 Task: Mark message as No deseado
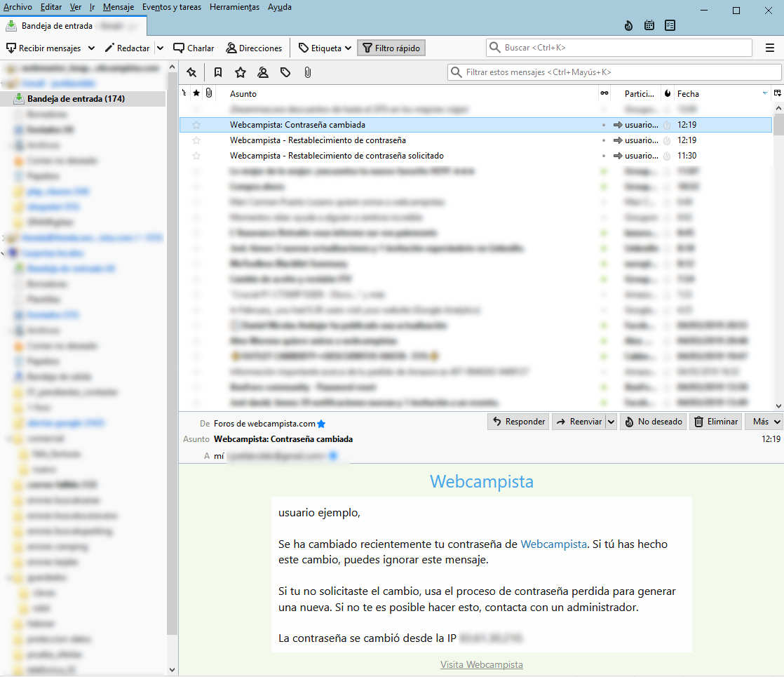tap(653, 422)
